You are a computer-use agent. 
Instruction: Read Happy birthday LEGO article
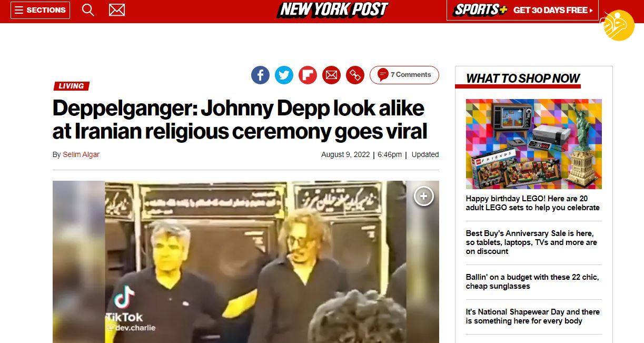tap(532, 203)
